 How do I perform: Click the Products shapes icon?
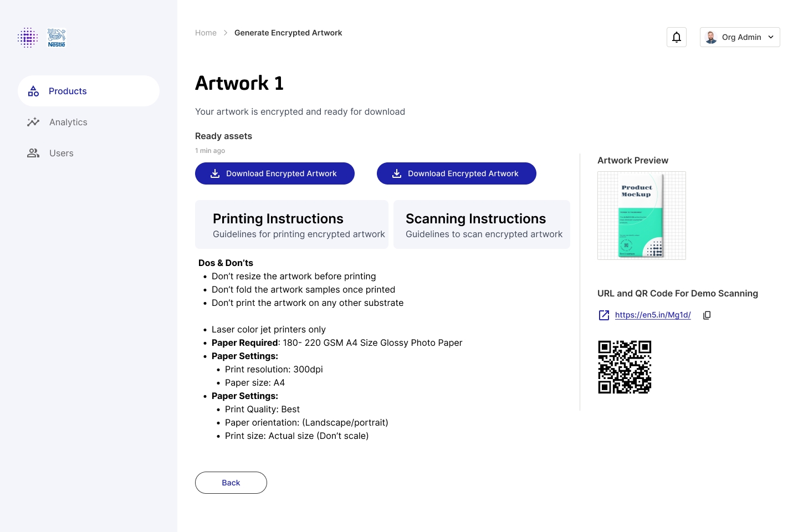(x=34, y=91)
